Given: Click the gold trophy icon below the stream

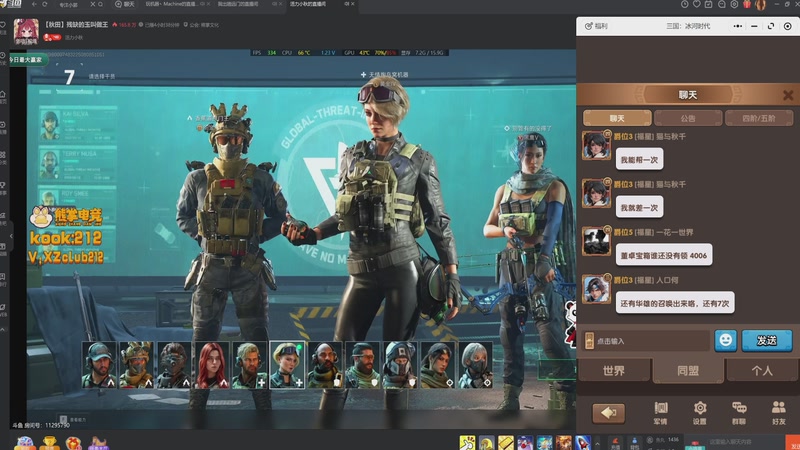Looking at the screenshot, I should coord(49,443).
